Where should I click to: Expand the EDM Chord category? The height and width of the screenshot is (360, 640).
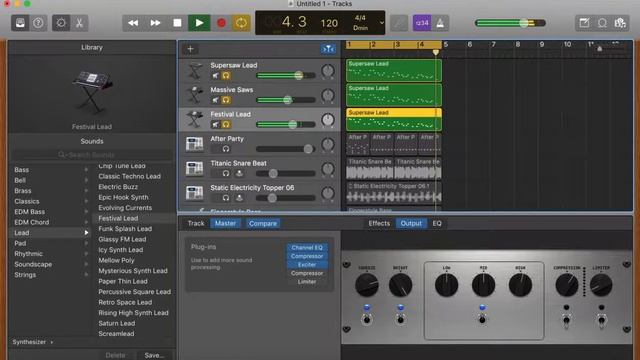86,222
